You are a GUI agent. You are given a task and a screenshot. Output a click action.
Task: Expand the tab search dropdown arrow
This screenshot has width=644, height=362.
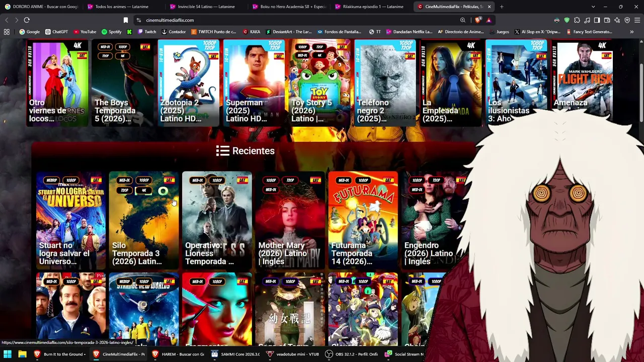pos(593,7)
